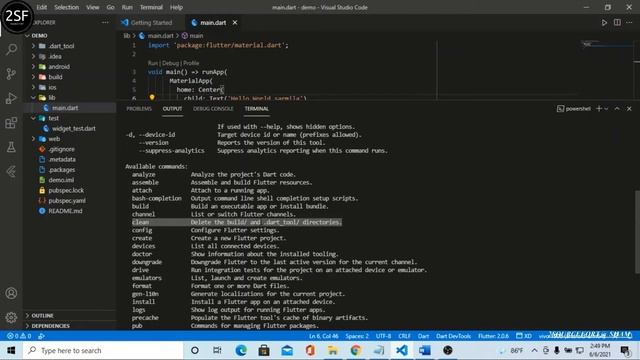Open the View menu
Viewport: 640px width, 360px height.
pos(93,7)
